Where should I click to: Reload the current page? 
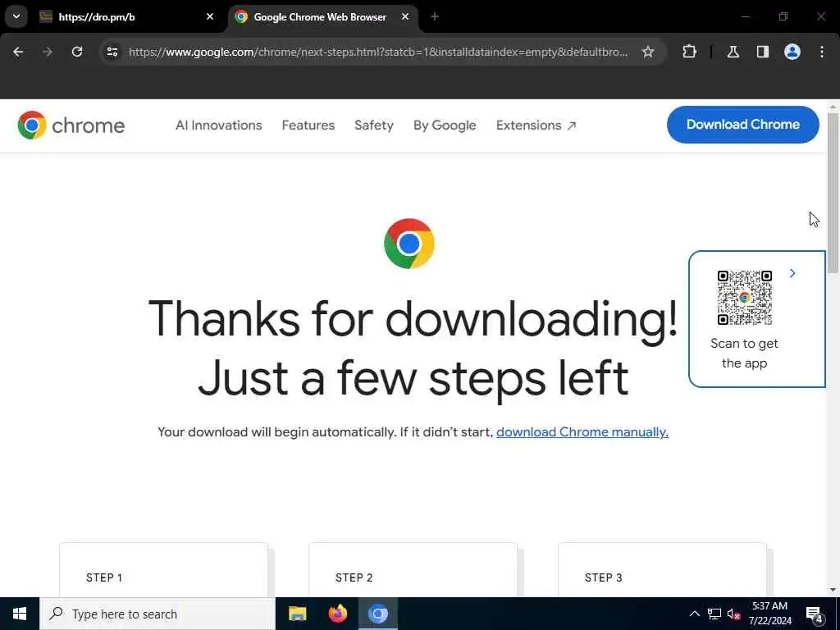[x=77, y=52]
